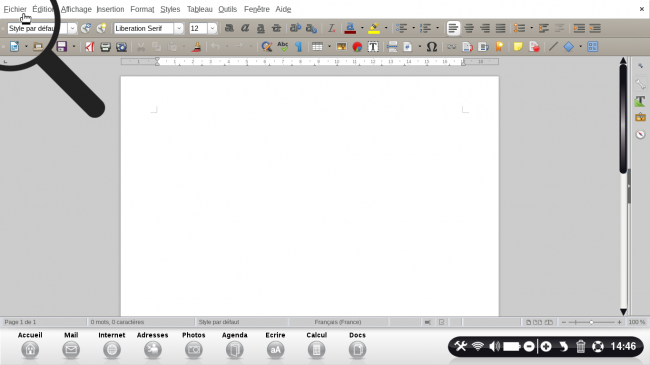
Task: Decrease the paragraph indent
Action: point(595,28)
